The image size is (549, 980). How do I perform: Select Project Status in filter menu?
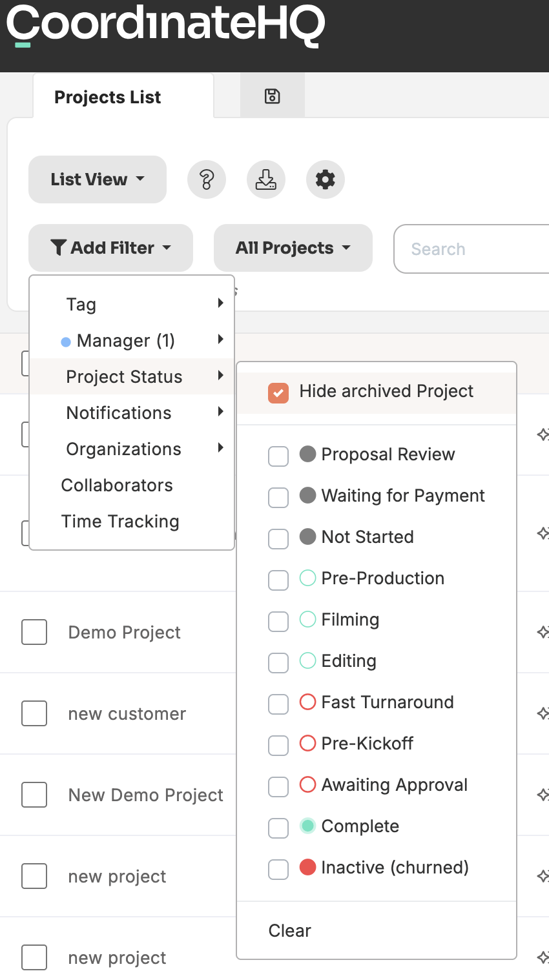[132, 376]
